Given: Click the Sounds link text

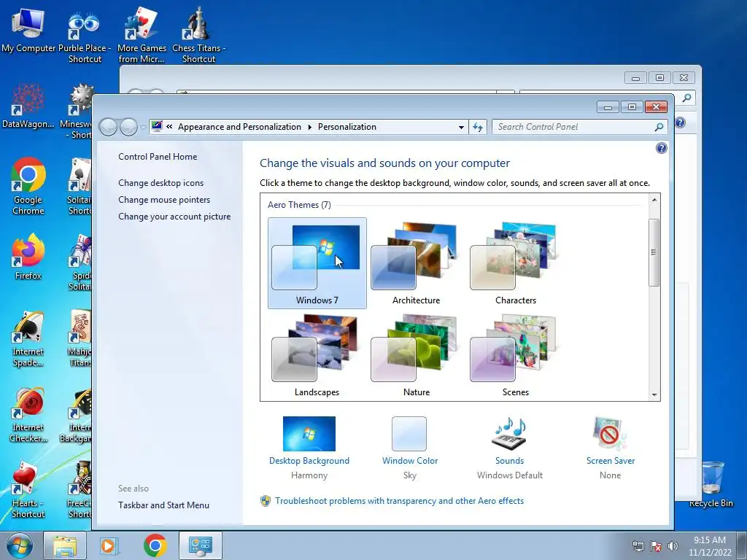Looking at the screenshot, I should coord(509,461).
